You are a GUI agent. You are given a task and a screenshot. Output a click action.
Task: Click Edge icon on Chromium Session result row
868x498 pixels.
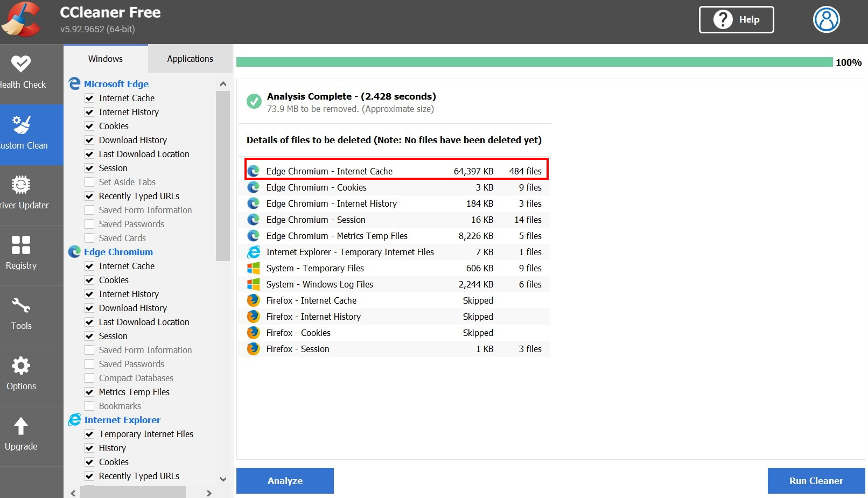pos(253,220)
